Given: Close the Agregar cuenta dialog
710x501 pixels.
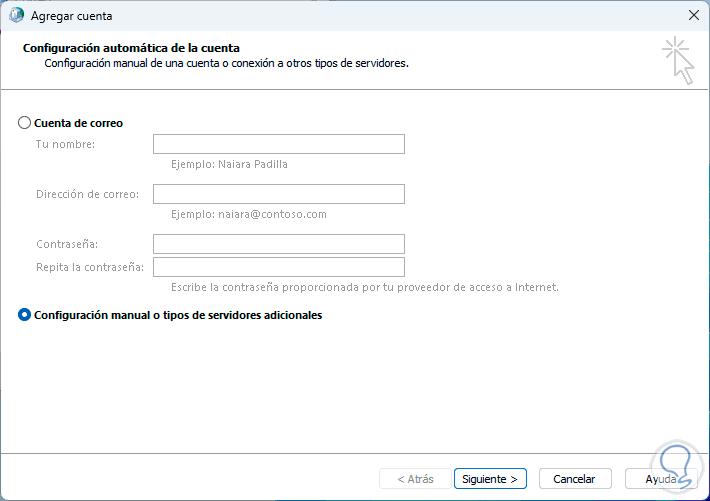Looking at the screenshot, I should click(693, 16).
